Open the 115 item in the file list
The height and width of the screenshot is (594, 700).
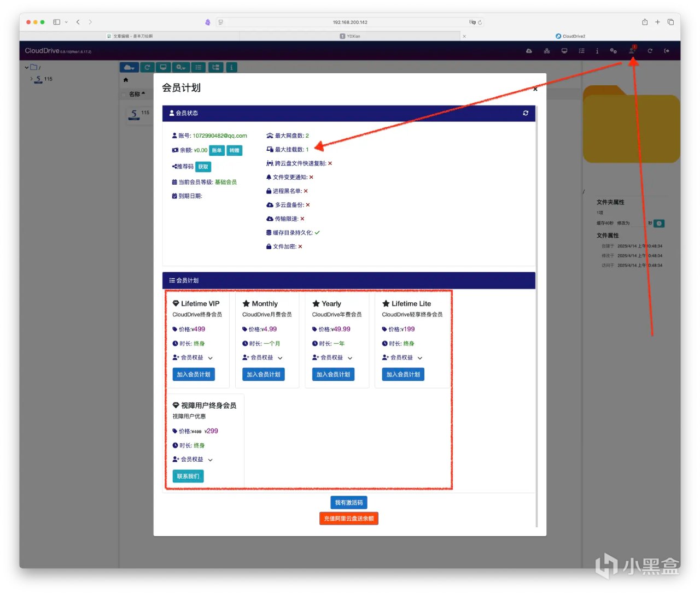[x=139, y=114]
